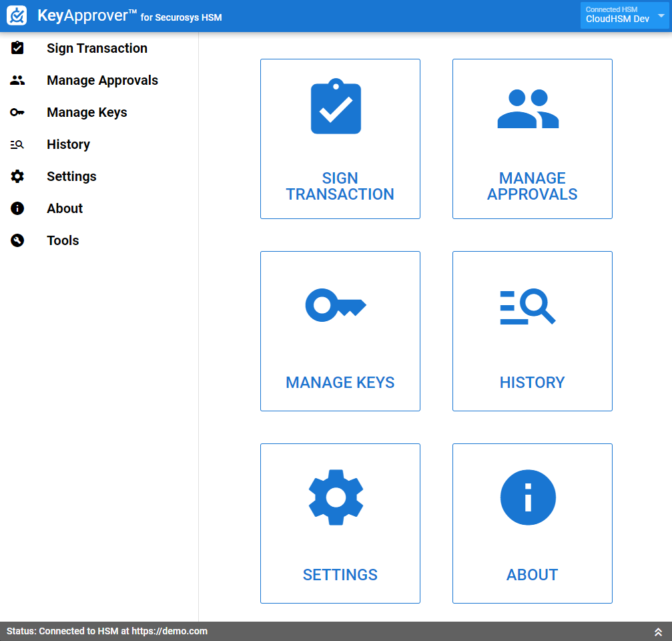The height and width of the screenshot is (641, 672).
Task: Click the History search icon in sidebar
Action: point(17,144)
